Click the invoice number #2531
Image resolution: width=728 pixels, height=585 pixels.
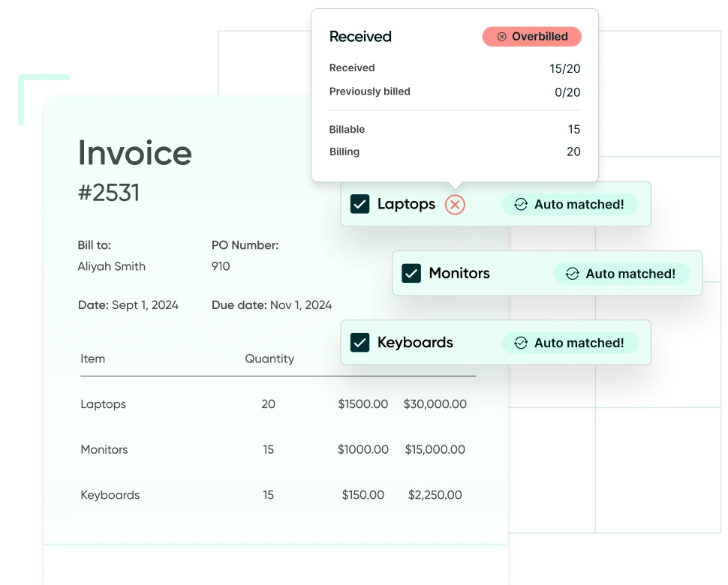click(x=109, y=193)
